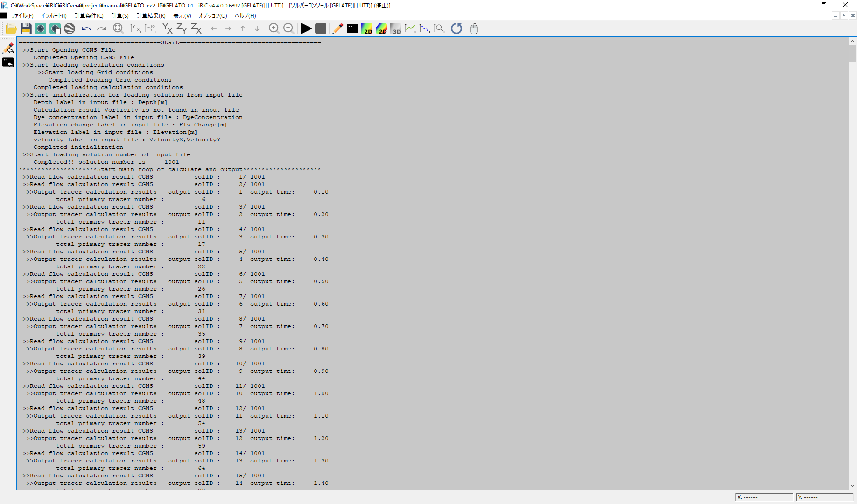Stop the solver with the stop button

(x=321, y=29)
